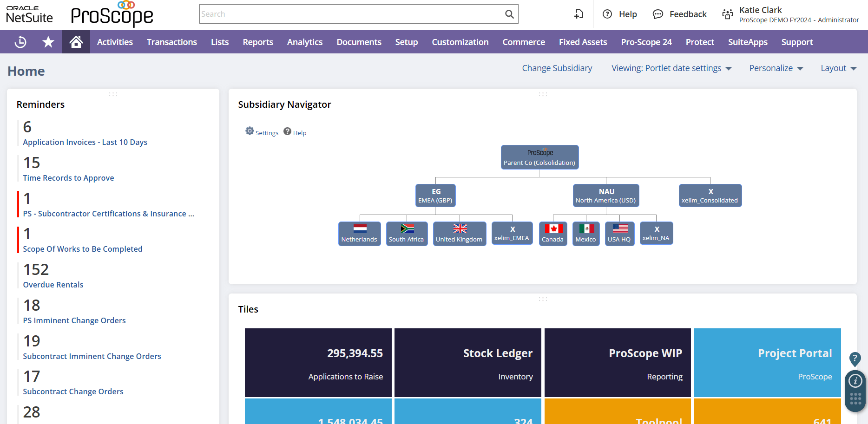This screenshot has height=424, width=868.
Task: Open the Layout dropdown
Action: coord(838,68)
